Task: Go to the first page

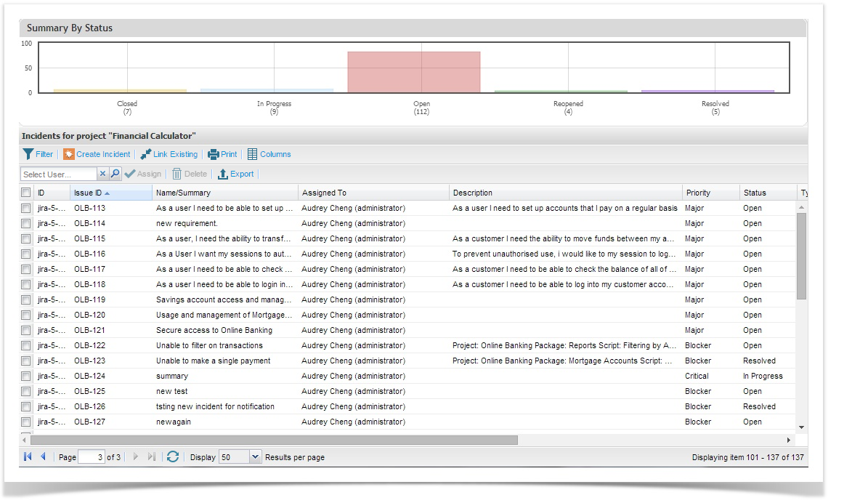Action: 28,456
